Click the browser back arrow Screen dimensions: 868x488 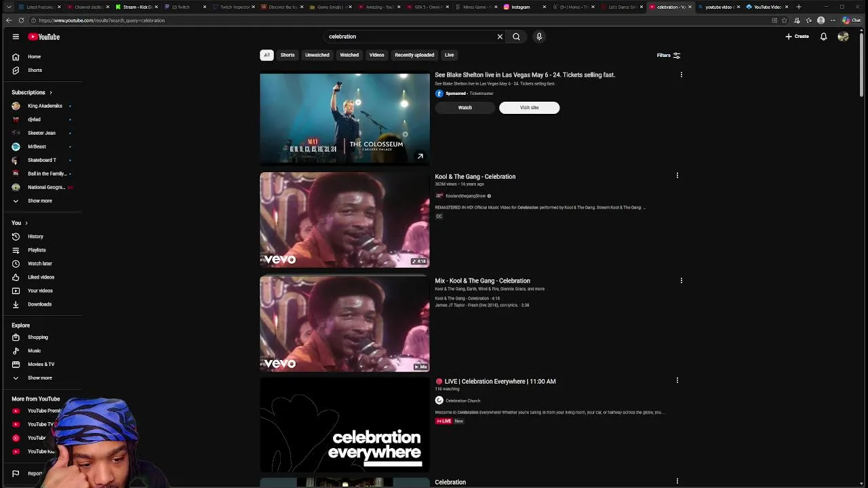[8, 20]
